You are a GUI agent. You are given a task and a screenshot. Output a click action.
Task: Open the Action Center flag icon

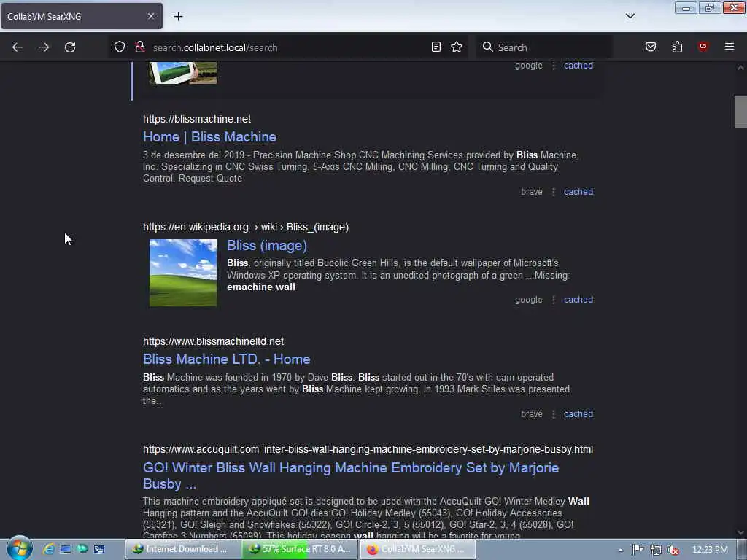(x=638, y=550)
